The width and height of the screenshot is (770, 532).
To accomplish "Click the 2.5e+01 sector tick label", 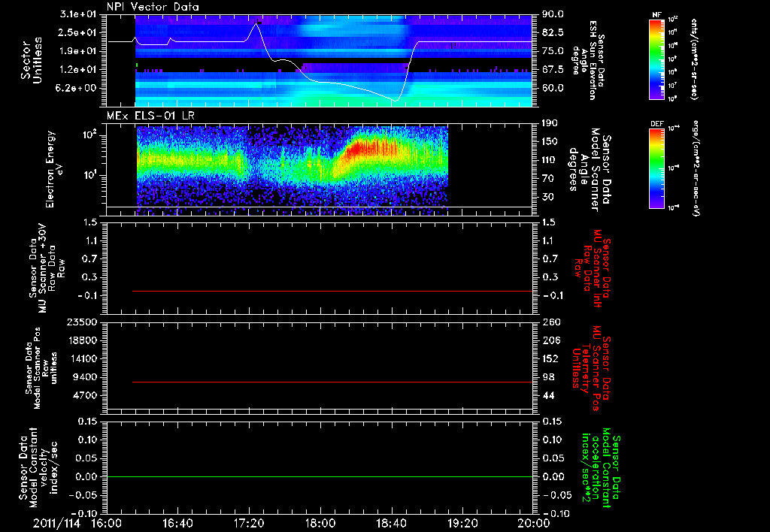I will 80,32.
